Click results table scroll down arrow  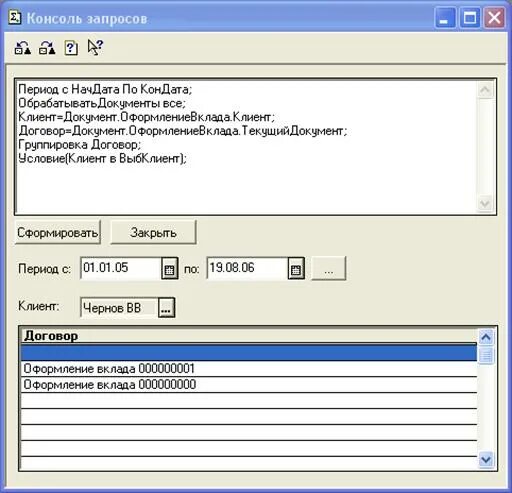(x=486, y=460)
